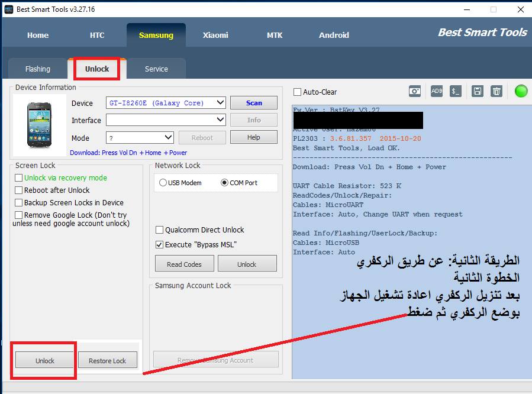Click the Info button
Viewport: 532px width, 394px height.
254,120
